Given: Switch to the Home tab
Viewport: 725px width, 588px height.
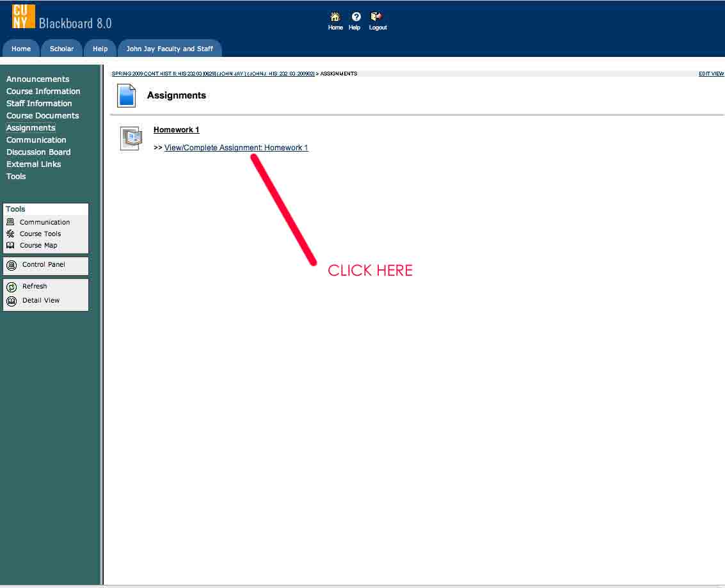Looking at the screenshot, I should (21, 49).
